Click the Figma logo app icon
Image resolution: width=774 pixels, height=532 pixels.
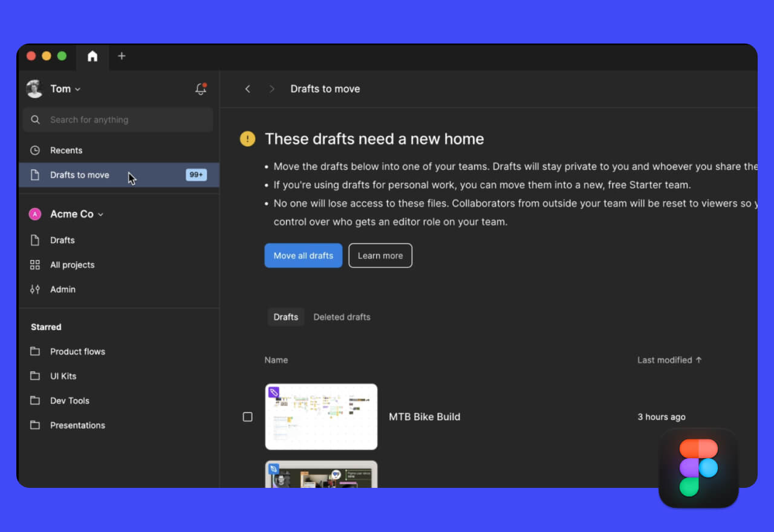pyautogui.click(x=698, y=468)
